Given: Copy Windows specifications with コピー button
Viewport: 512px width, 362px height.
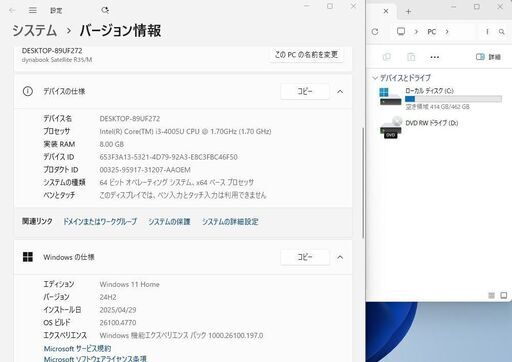Looking at the screenshot, I should (x=305, y=257).
